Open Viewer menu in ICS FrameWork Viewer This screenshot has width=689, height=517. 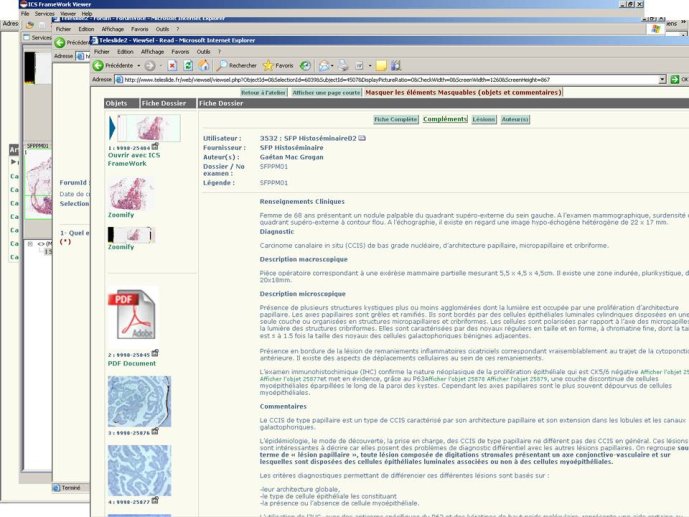pyautogui.click(x=68, y=14)
